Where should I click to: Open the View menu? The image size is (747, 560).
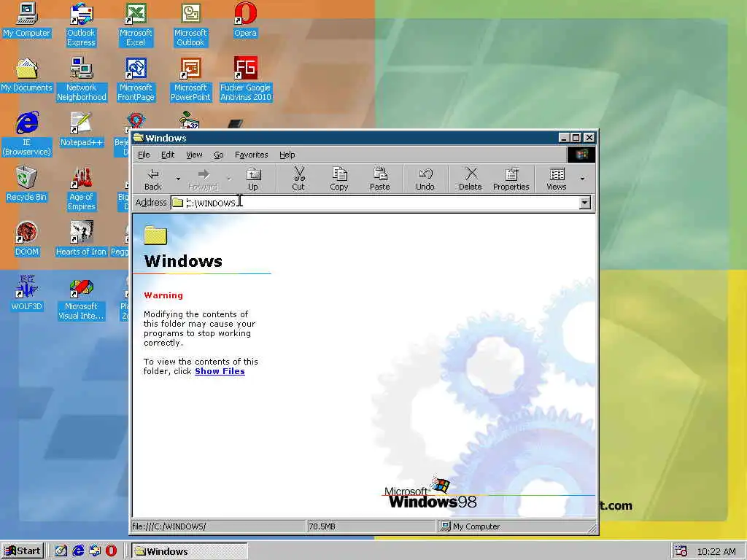point(194,155)
